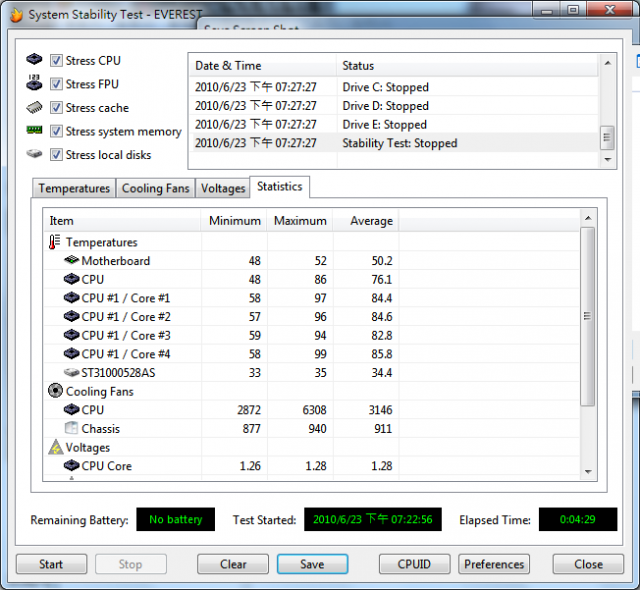Sort by the Maximum column header
The image size is (640, 590).
(300, 221)
